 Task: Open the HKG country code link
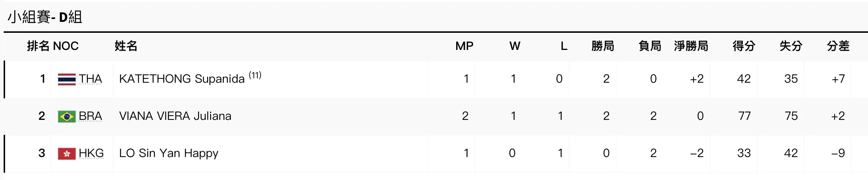click(91, 153)
